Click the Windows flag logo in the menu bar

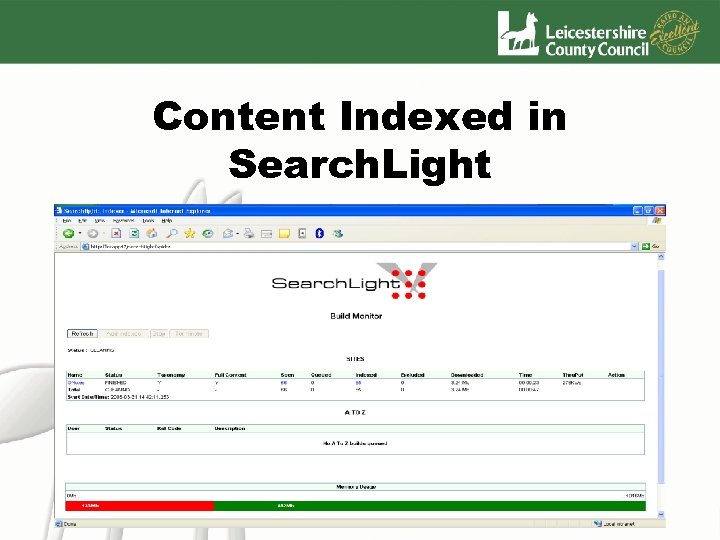pyautogui.click(x=657, y=221)
